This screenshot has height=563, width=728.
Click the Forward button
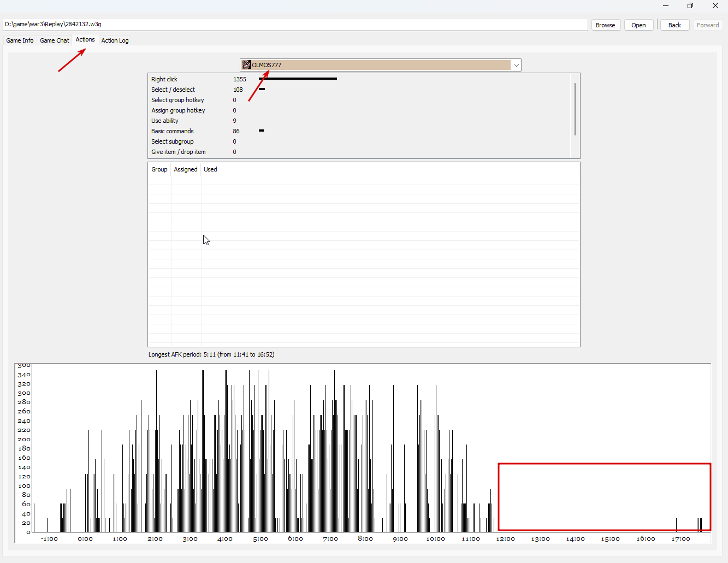pyautogui.click(x=708, y=25)
